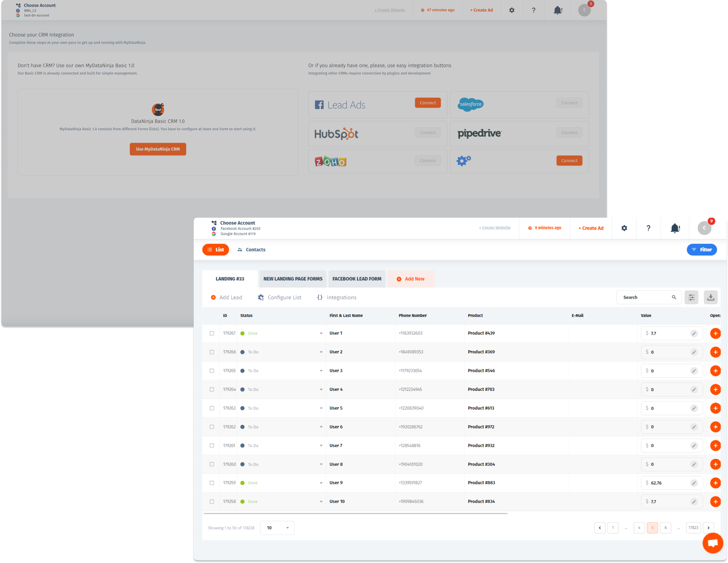Change rows per page from 10
This screenshot has height=563, width=728.
(x=277, y=528)
